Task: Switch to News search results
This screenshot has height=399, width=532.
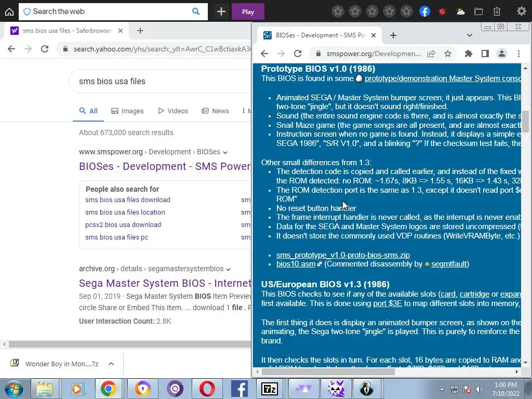Action: [216, 111]
